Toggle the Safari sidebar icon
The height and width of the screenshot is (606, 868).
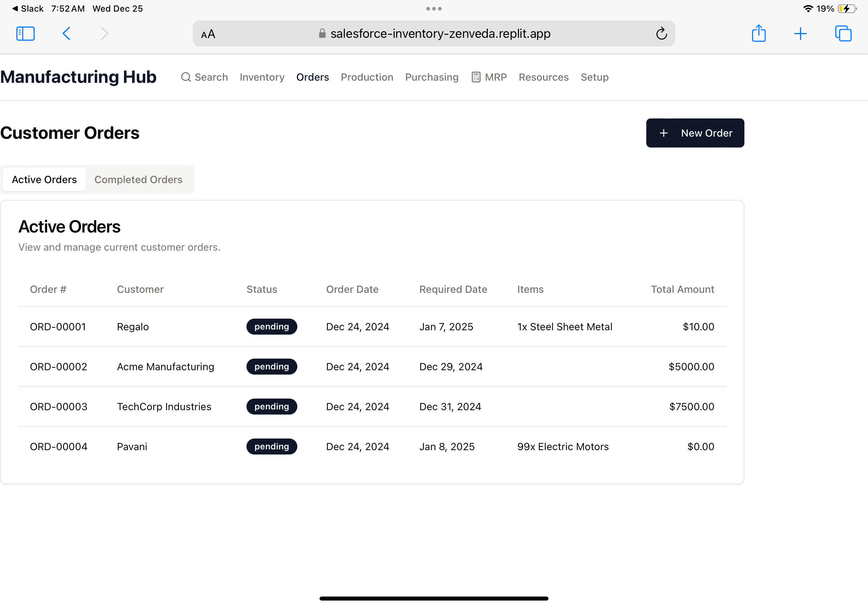pos(25,34)
